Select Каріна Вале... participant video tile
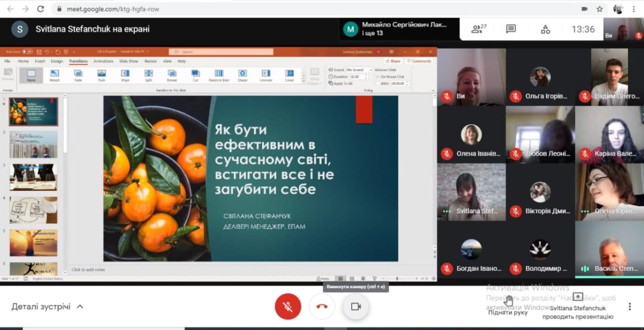 coord(609,135)
